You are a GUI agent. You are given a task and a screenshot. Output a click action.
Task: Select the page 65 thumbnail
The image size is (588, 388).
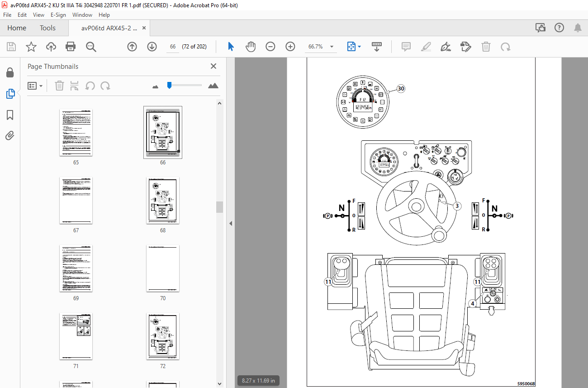(x=76, y=132)
